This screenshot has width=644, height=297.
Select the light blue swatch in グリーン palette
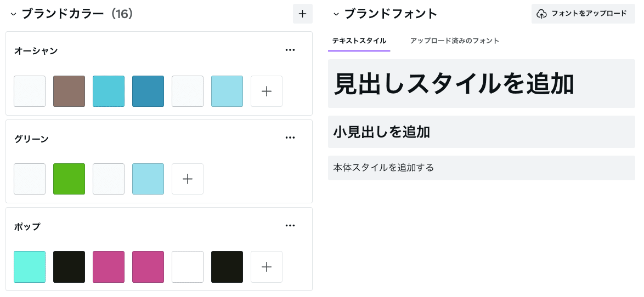click(148, 179)
